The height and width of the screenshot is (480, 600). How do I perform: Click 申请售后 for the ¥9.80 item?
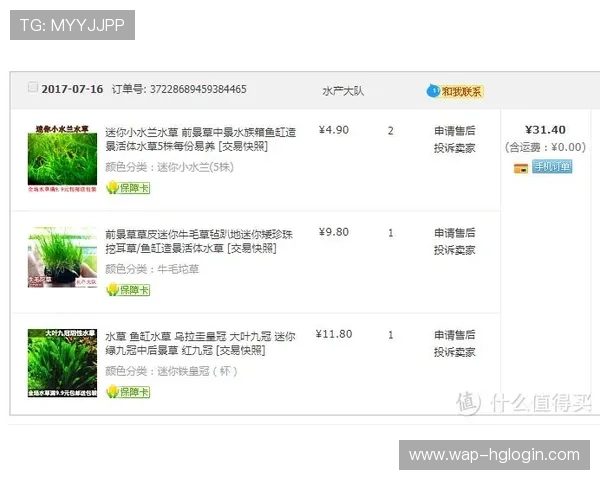[455, 233]
